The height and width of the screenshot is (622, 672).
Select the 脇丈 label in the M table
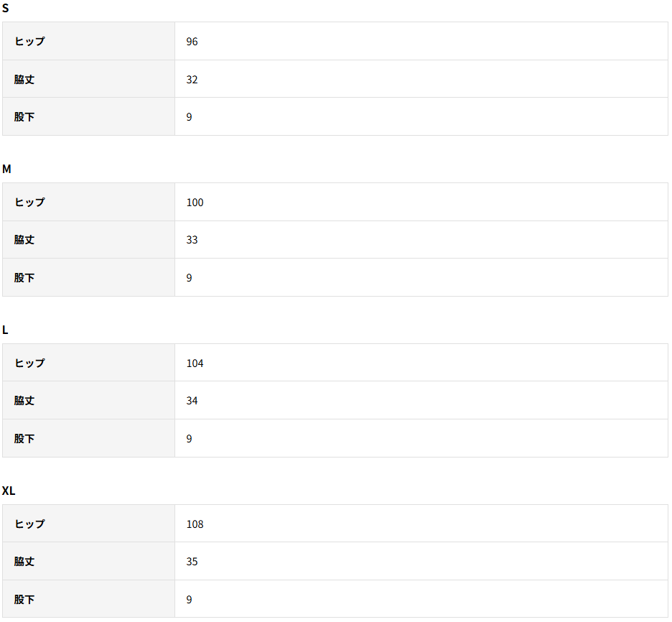click(x=24, y=240)
